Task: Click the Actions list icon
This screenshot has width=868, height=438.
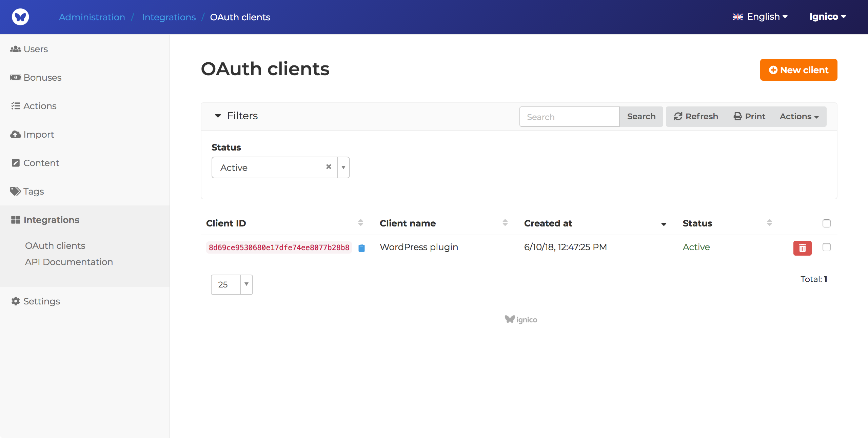Action: tap(16, 106)
